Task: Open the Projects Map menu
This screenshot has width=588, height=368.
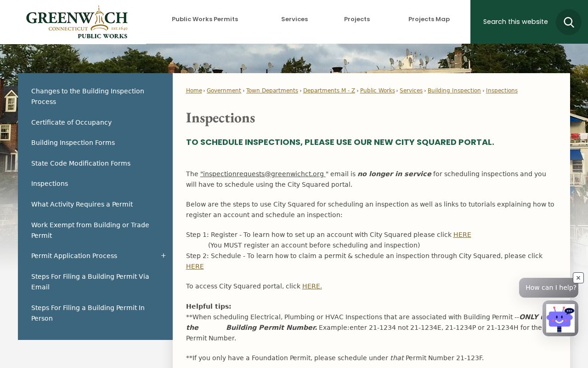Action: pos(429,19)
